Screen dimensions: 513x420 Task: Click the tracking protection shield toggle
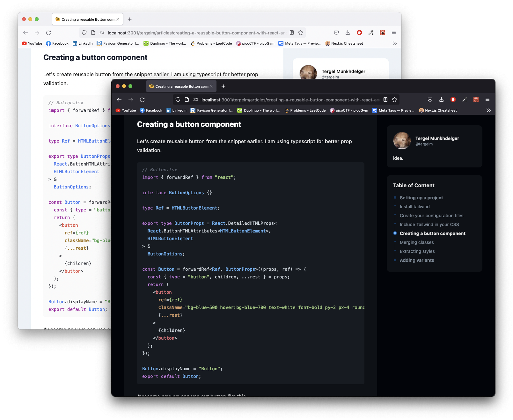(x=178, y=99)
